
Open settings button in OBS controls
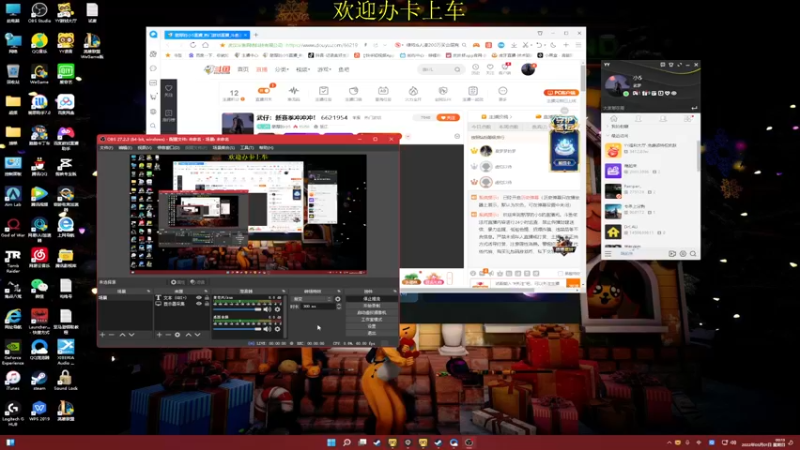pos(371,326)
